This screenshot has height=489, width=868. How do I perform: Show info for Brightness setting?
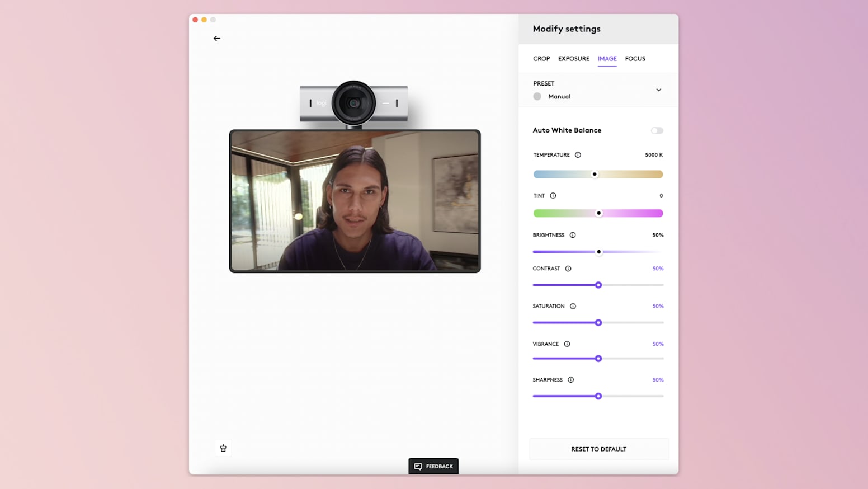(x=573, y=235)
